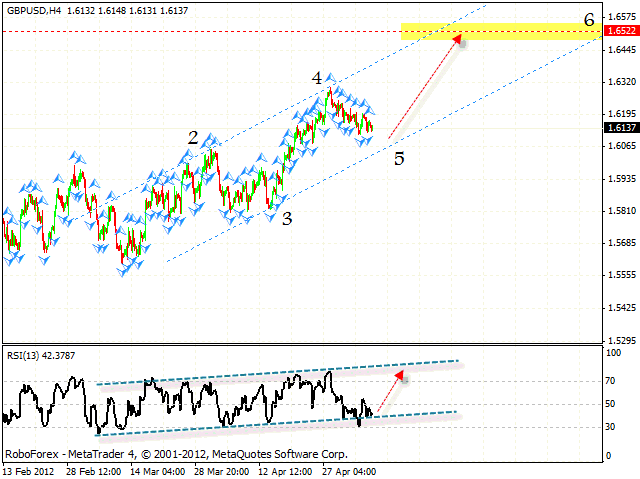
Task: Click the black 1.6137 current price tag
Action: [620, 128]
